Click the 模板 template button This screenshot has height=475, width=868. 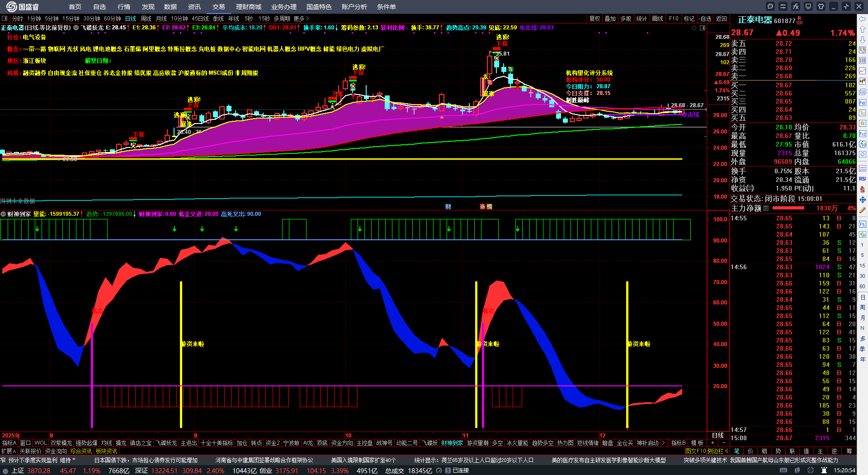(697, 443)
